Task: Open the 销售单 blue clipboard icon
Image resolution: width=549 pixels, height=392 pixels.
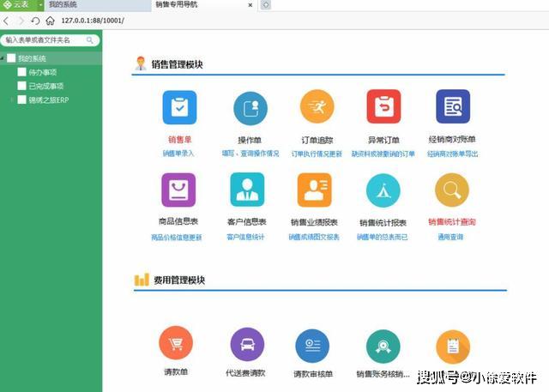Action: (179, 107)
